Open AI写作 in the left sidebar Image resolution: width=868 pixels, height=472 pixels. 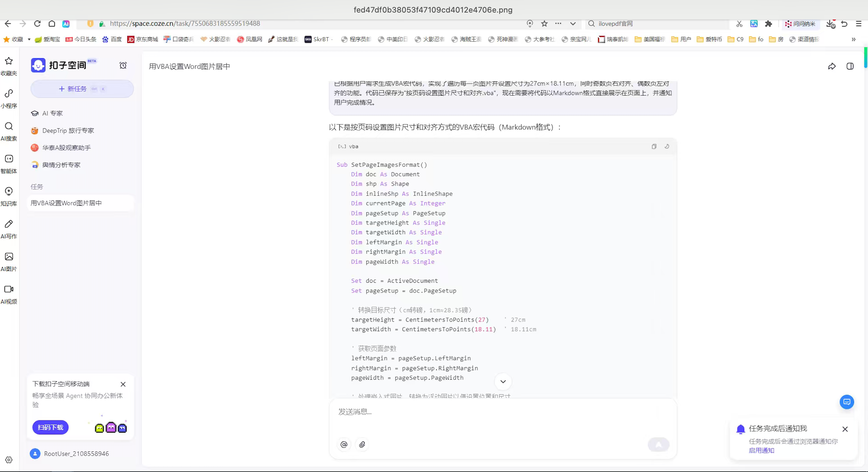pyautogui.click(x=9, y=229)
